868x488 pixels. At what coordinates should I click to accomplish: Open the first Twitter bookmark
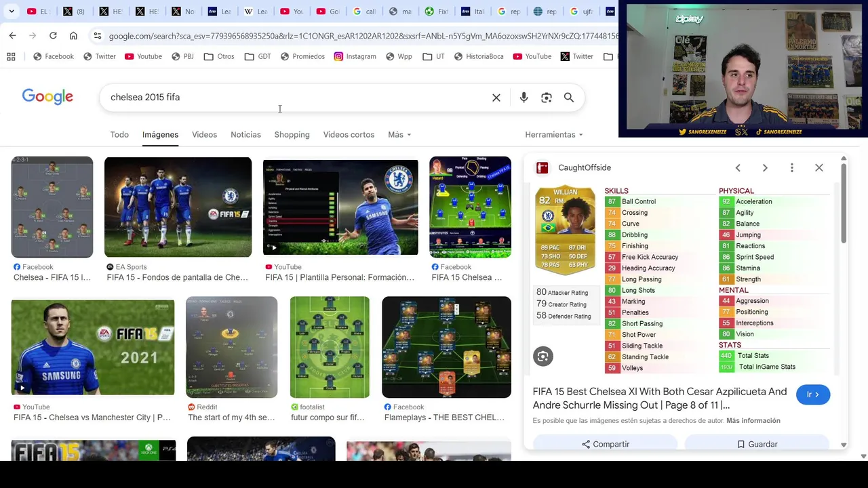[x=100, y=56]
